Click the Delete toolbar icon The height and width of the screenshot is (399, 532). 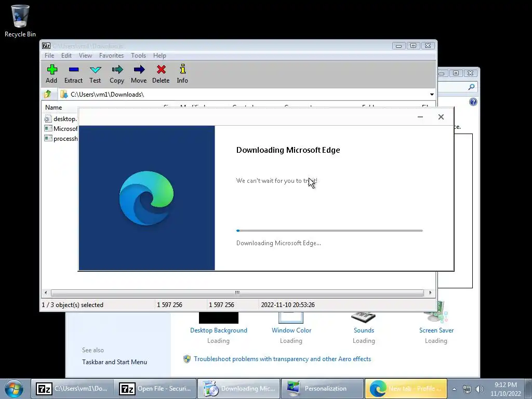161,74
